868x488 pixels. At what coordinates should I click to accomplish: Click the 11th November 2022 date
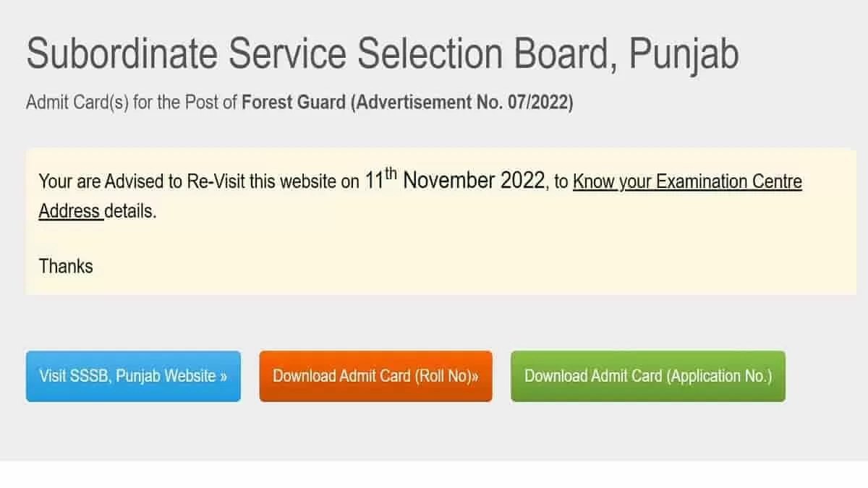pyautogui.click(x=455, y=180)
